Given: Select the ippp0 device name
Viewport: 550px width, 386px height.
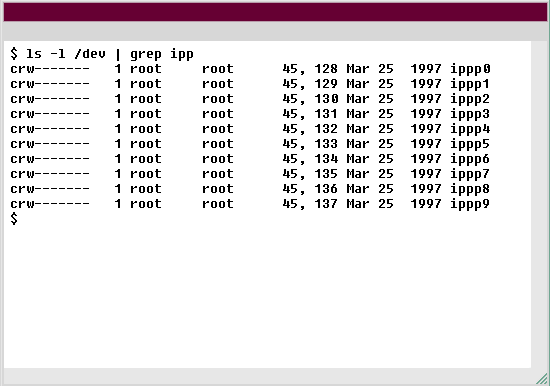Looking at the screenshot, I should tap(470, 69).
